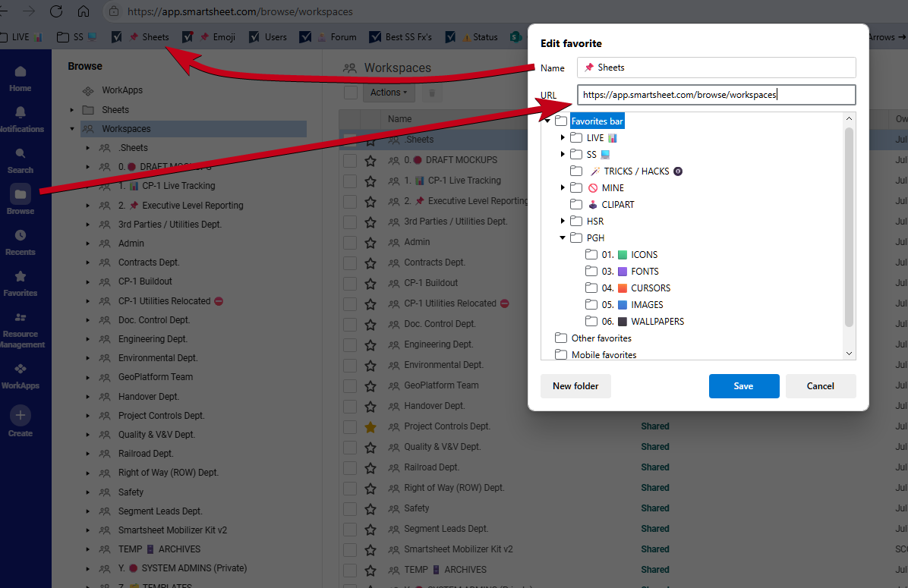Click Cancel in Edit favorite dialog

click(821, 386)
